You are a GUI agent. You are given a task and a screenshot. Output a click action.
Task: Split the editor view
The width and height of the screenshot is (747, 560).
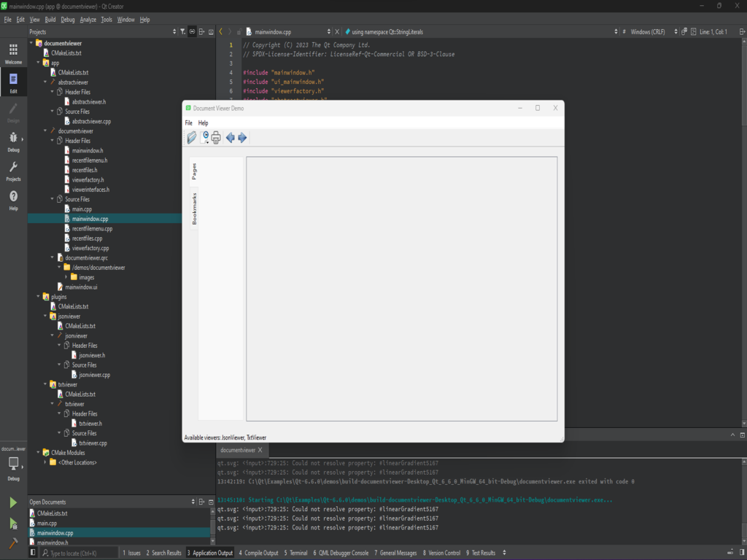point(742,32)
